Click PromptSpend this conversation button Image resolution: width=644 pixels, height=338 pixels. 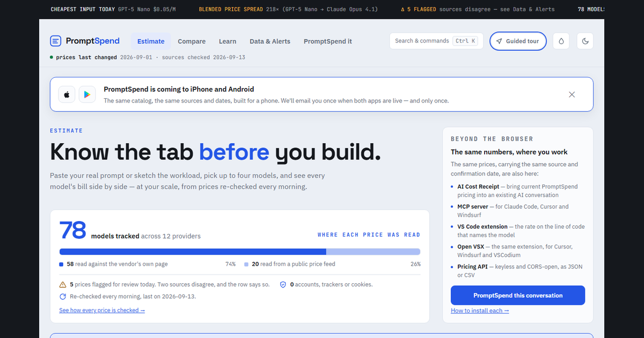[518, 296]
